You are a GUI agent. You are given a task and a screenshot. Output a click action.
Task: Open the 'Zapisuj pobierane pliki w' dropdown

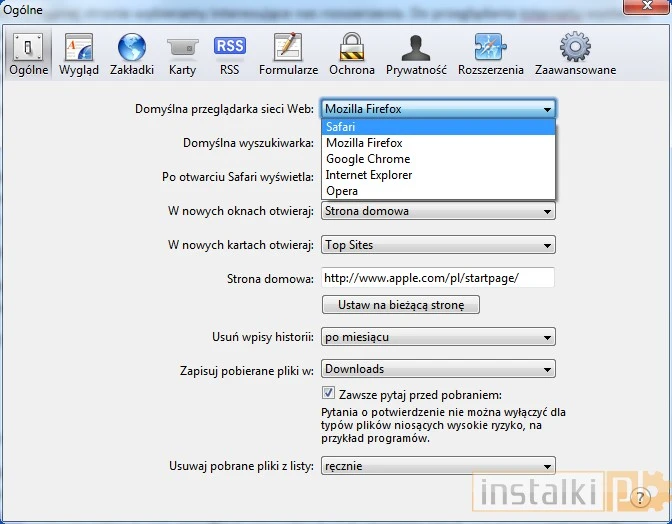coord(438,369)
